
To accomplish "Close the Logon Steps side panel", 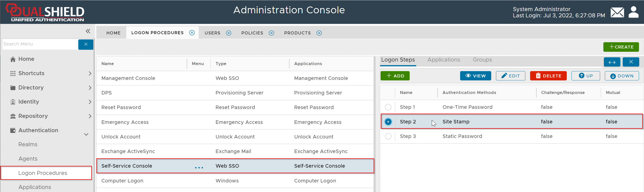I will [x=631, y=62].
